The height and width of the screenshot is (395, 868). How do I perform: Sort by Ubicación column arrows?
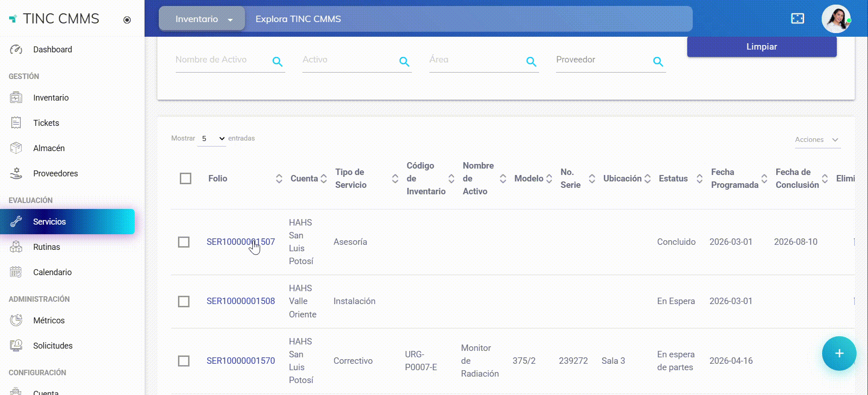647,179
